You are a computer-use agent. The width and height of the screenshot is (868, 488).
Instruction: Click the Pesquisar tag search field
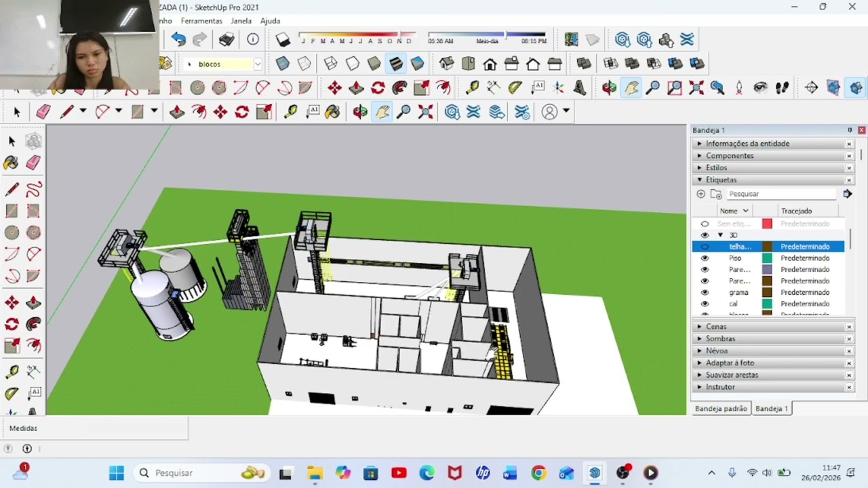pyautogui.click(x=781, y=194)
